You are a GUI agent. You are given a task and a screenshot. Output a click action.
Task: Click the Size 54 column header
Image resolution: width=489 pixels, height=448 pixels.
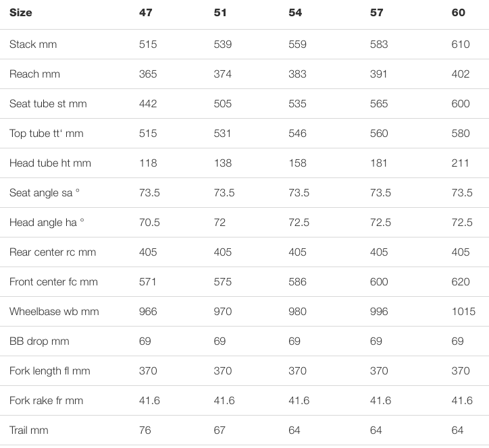tap(295, 12)
